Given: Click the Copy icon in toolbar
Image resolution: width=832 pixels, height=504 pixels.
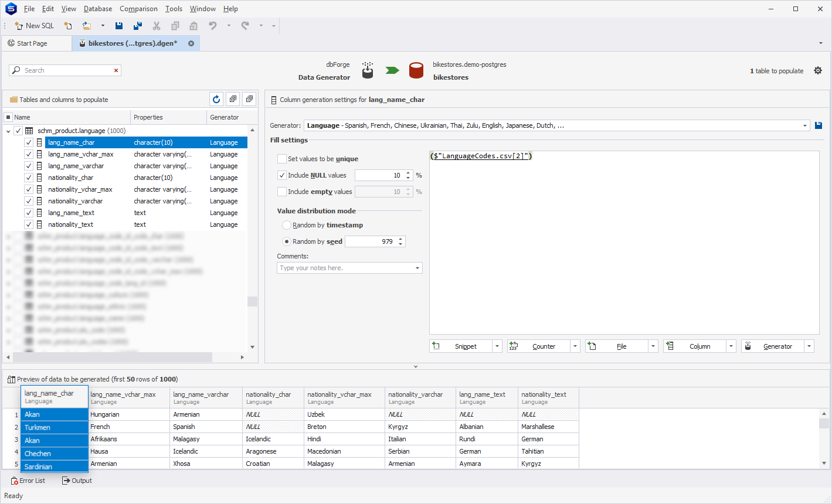Looking at the screenshot, I should pos(175,26).
